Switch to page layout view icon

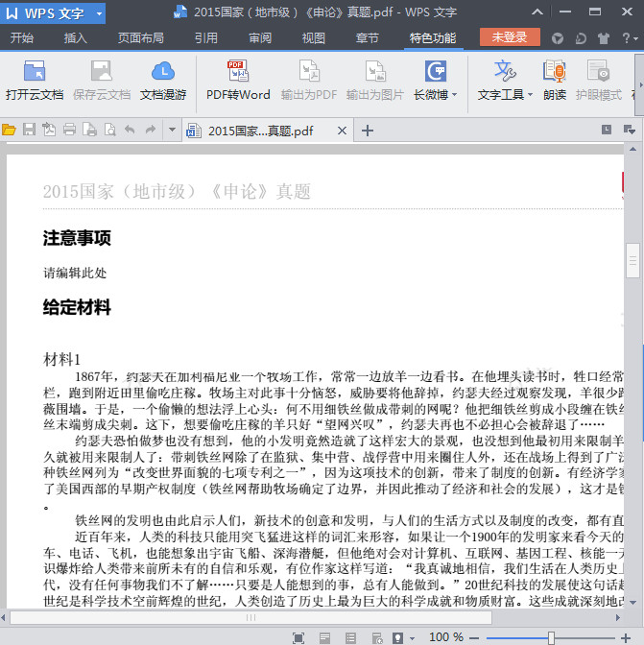[324, 637]
